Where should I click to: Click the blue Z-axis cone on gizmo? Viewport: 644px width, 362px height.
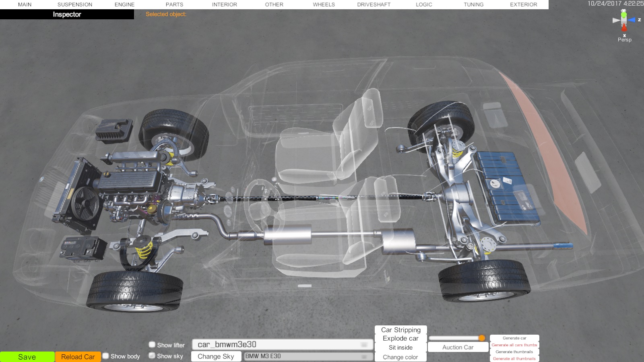click(632, 20)
